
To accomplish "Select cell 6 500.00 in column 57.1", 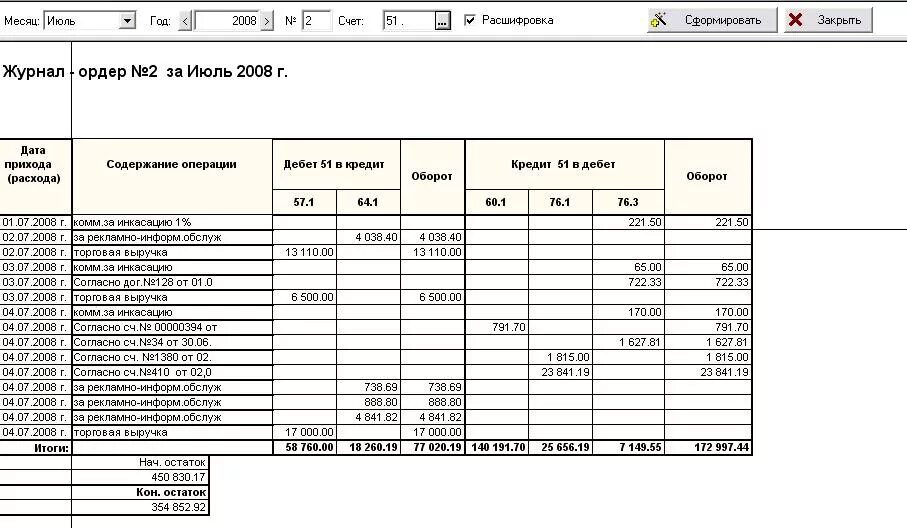I will (x=304, y=297).
